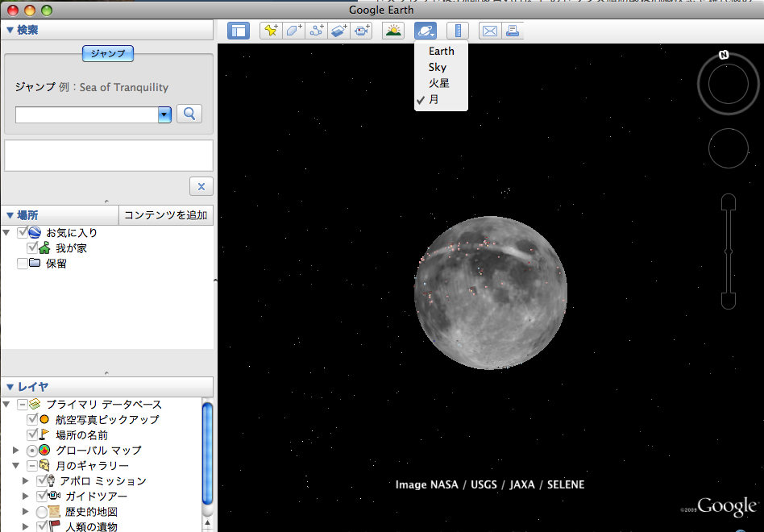This screenshot has height=532, width=764.
Task: Click the 航空写真ピックアップ layer label
Action: coord(107,419)
